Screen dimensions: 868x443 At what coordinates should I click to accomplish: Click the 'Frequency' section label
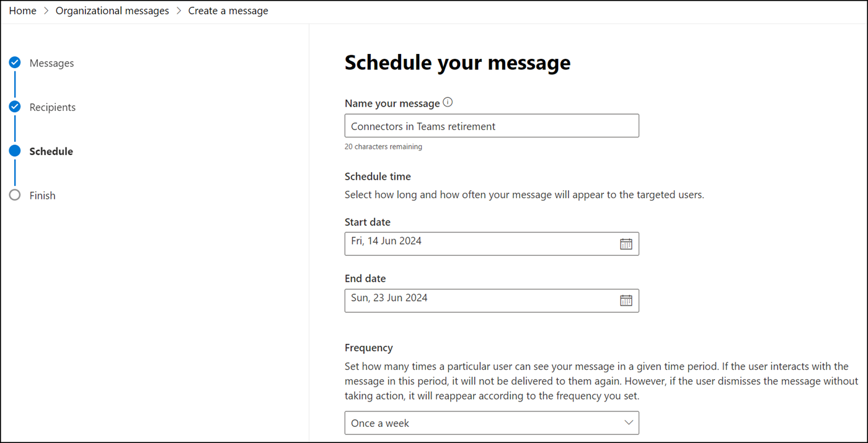click(x=369, y=348)
